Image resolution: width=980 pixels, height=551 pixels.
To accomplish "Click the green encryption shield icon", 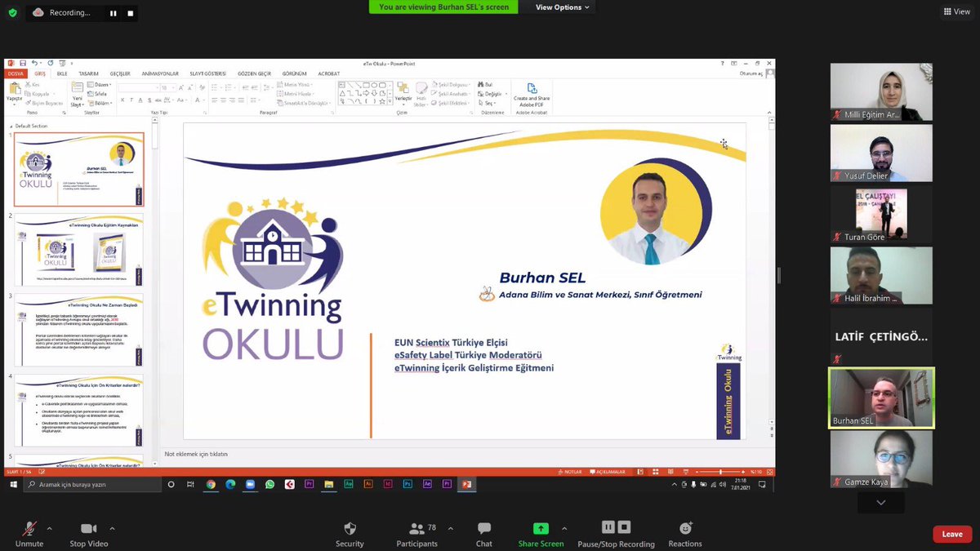I will [x=12, y=13].
